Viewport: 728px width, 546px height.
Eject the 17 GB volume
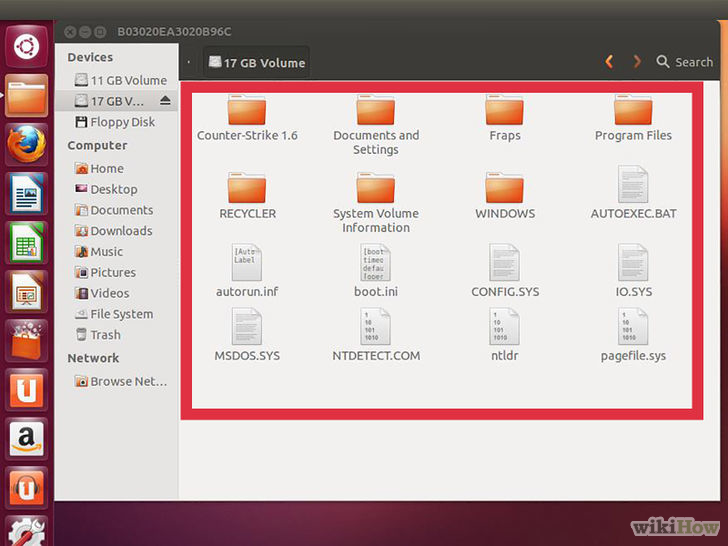point(165,100)
